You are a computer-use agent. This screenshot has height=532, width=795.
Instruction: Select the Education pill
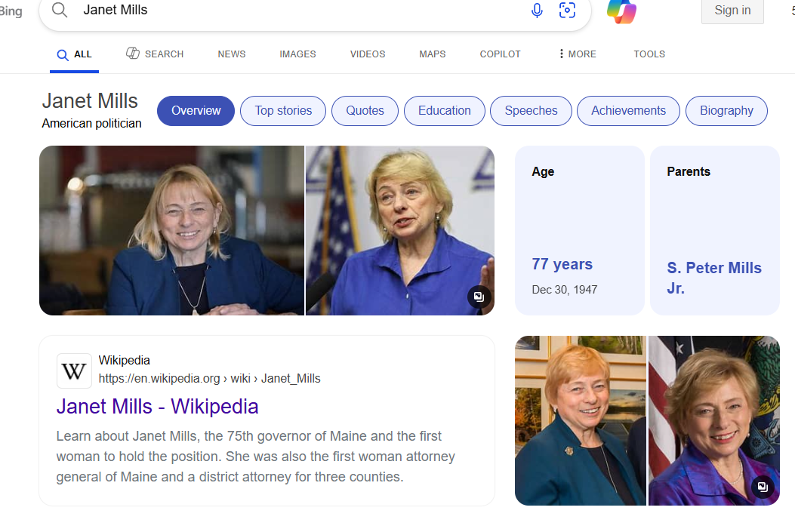(445, 110)
